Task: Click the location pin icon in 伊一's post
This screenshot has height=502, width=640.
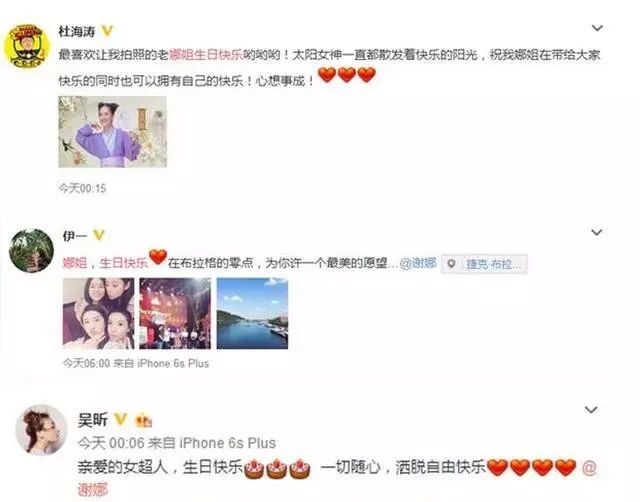Action: 451,264
